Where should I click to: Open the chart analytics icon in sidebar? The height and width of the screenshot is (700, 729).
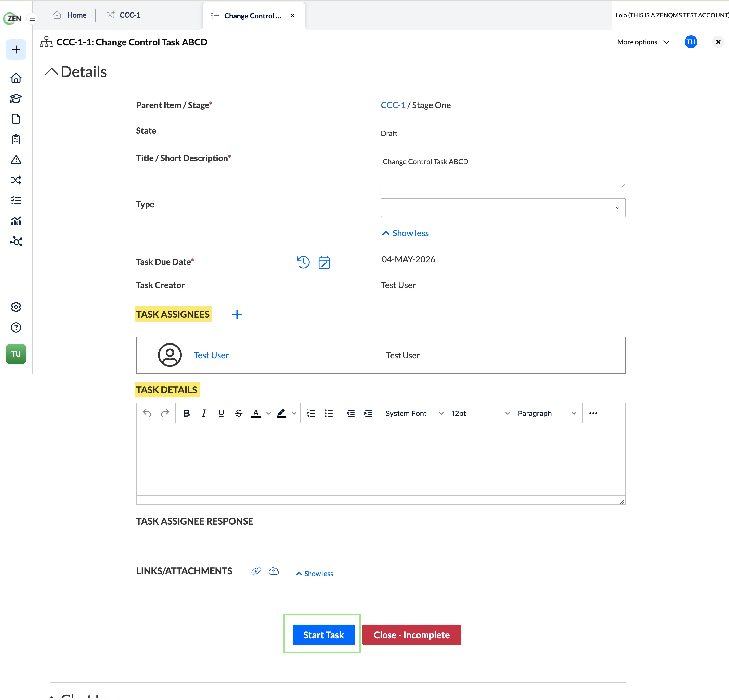pos(16,221)
